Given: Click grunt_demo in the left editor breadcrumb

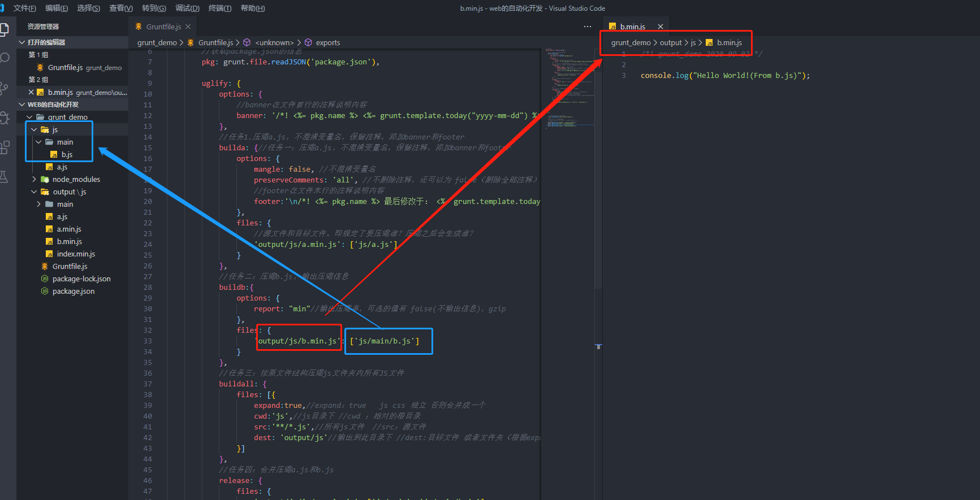Looking at the screenshot, I should [157, 42].
